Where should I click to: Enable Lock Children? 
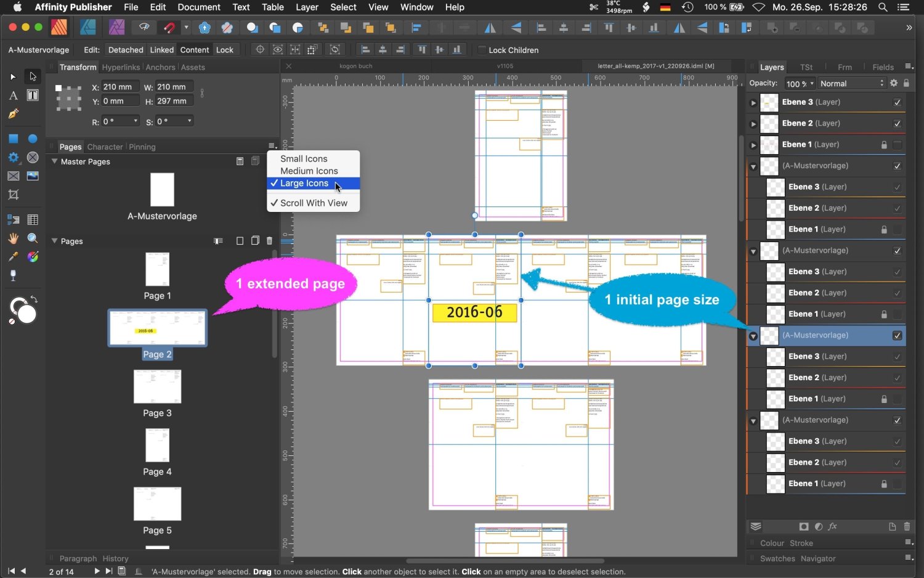(x=483, y=50)
